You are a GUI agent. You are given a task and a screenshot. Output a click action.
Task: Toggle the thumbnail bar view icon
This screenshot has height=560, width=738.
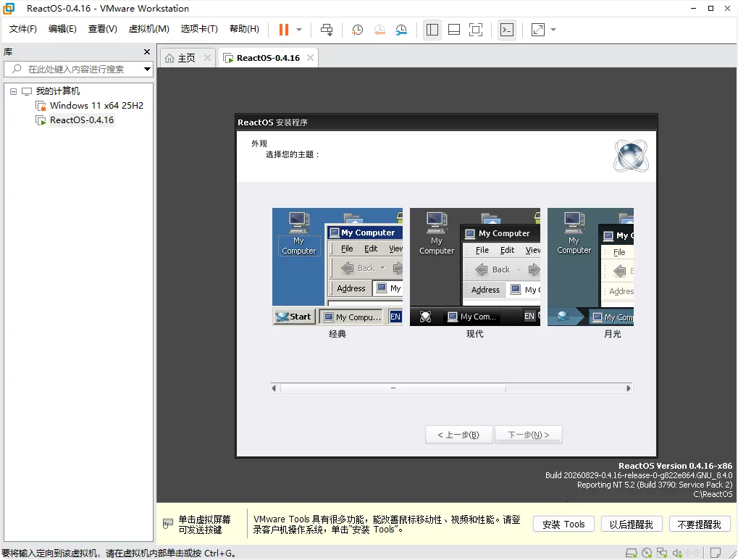pyautogui.click(x=453, y=30)
